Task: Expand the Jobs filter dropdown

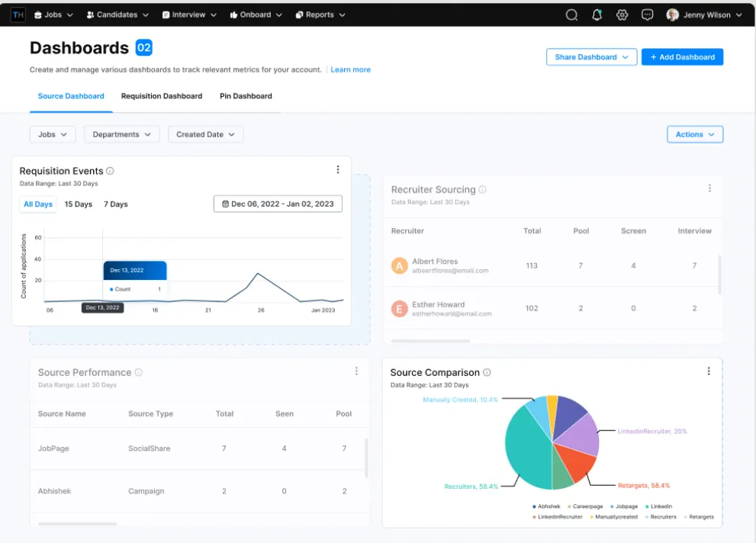Action: pos(53,134)
